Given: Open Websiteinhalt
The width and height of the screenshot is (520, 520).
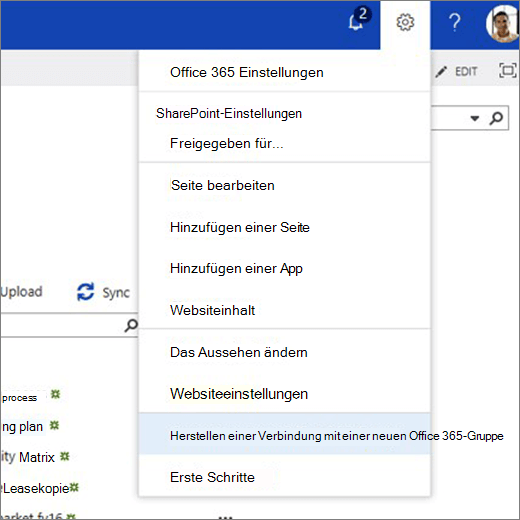Looking at the screenshot, I should [x=212, y=310].
